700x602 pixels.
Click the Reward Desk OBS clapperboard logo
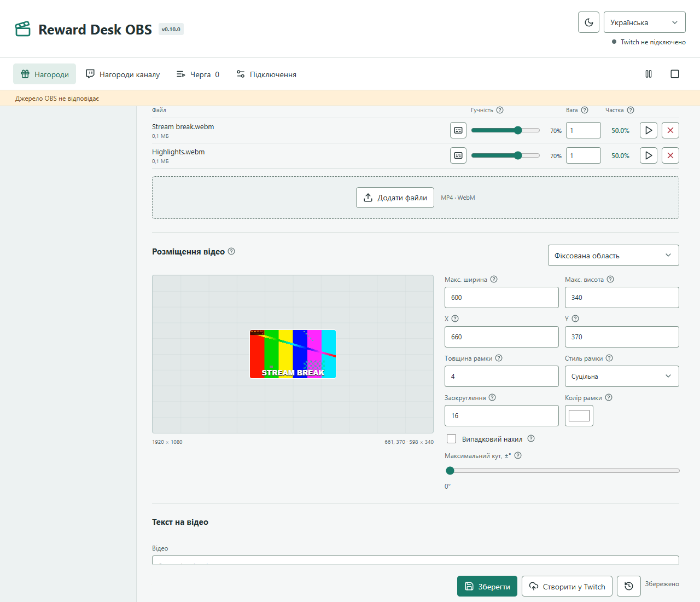coord(23,29)
